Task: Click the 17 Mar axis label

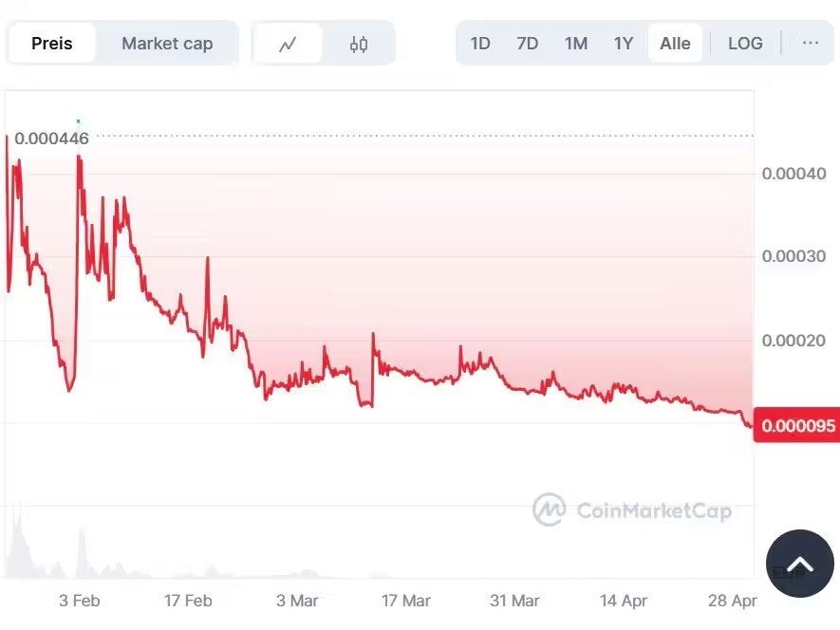Action: tap(405, 601)
